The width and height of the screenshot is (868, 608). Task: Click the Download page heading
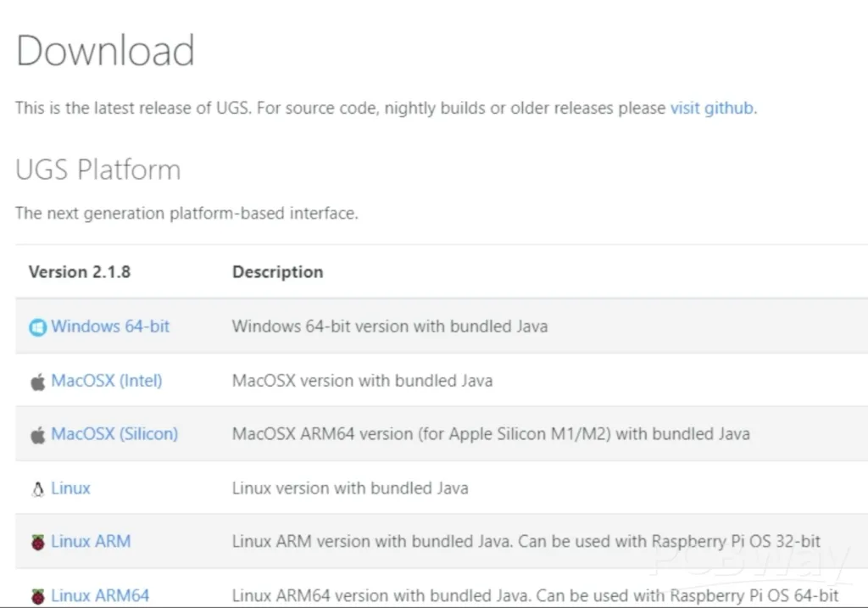105,51
